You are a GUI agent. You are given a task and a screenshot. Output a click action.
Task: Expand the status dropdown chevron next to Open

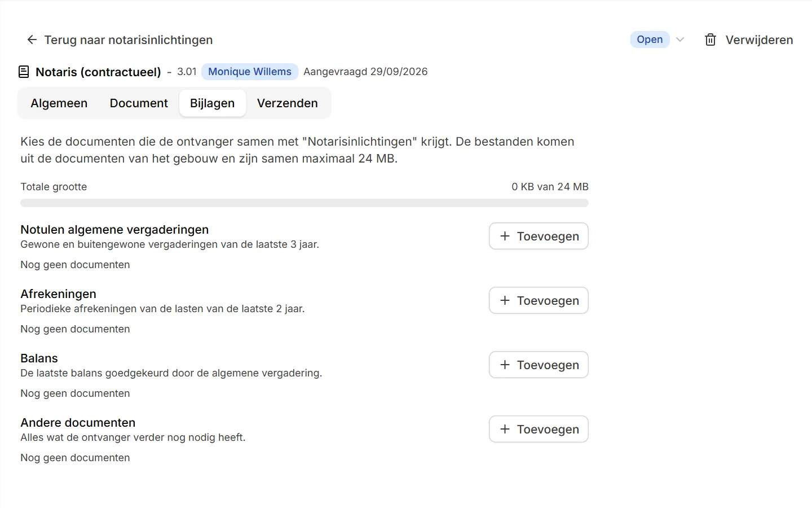click(680, 40)
